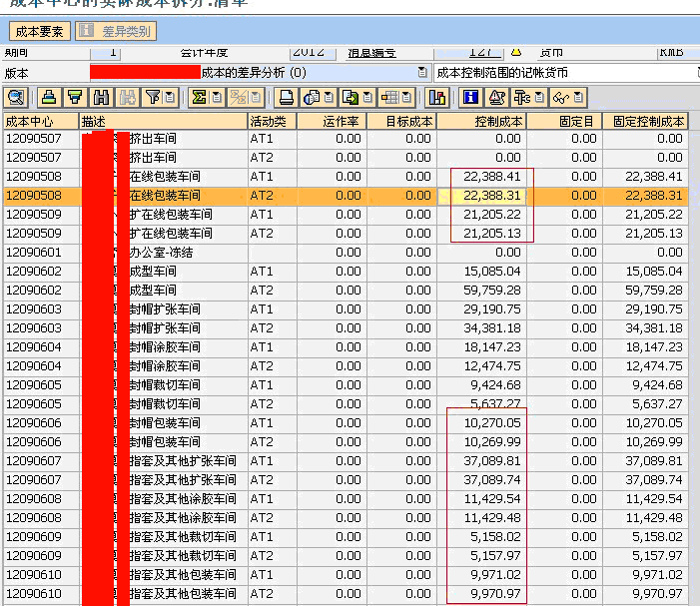Click the Print icon in the toolbar
The image size is (700, 606).
pos(286,97)
